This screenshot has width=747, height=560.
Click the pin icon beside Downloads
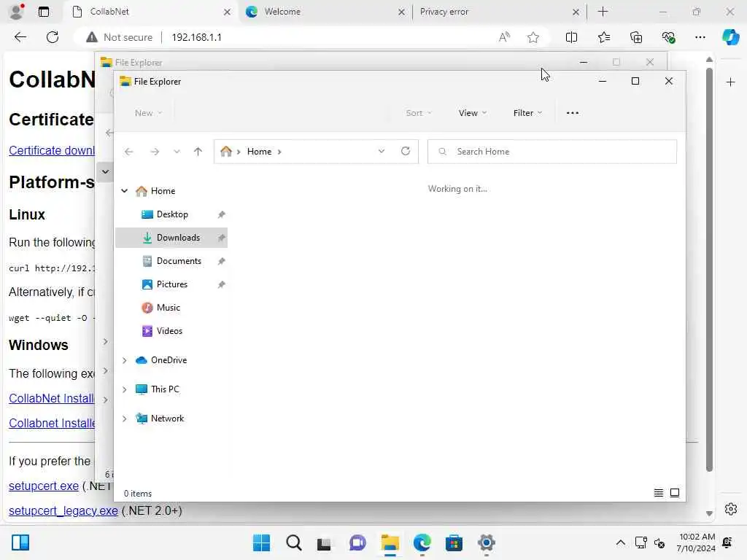click(x=222, y=238)
